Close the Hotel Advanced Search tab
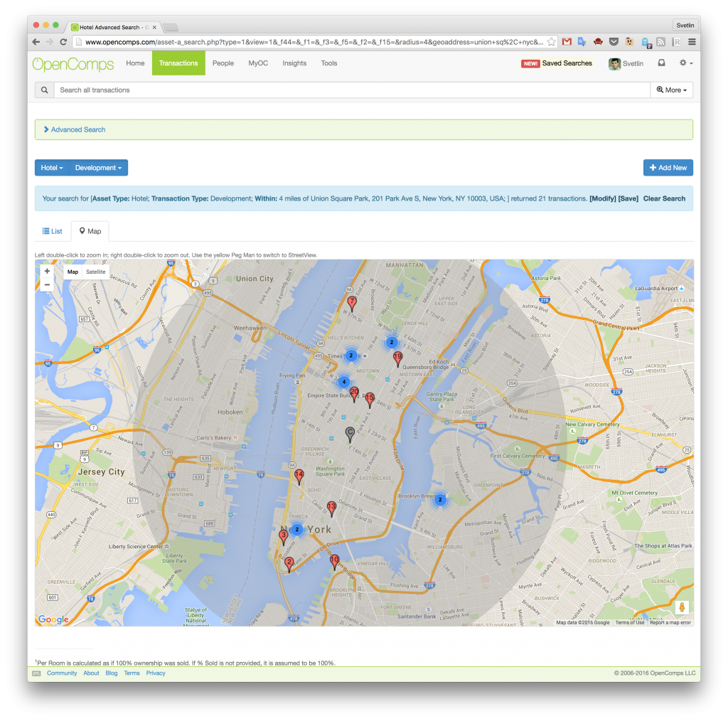 pos(154,28)
